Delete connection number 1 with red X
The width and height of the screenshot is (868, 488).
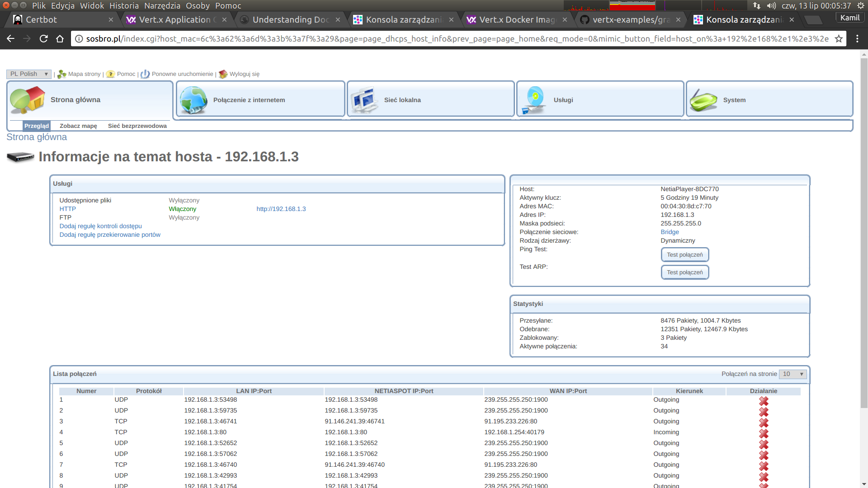coord(764,401)
